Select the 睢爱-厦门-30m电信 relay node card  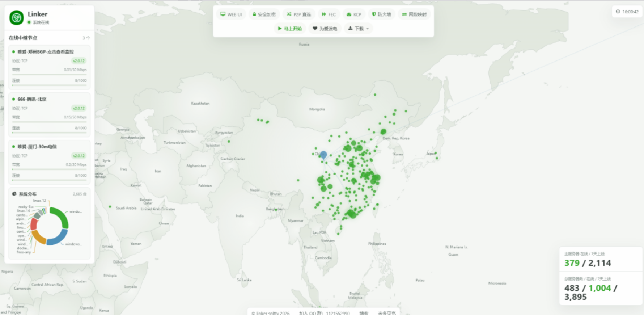tap(50, 162)
